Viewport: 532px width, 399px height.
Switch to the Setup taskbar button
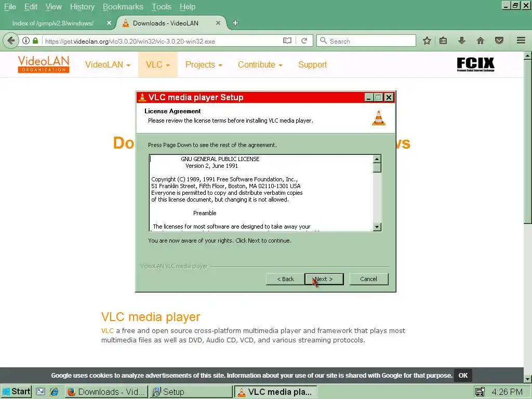(191, 392)
